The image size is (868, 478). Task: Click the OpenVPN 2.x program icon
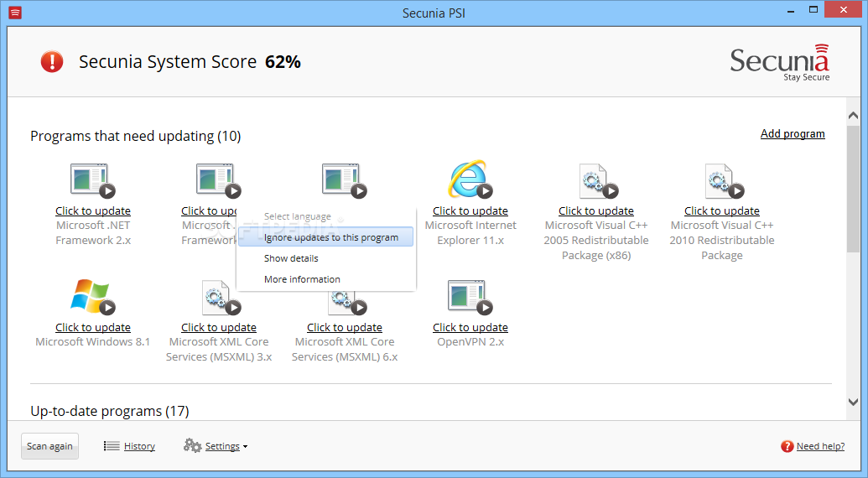click(470, 297)
